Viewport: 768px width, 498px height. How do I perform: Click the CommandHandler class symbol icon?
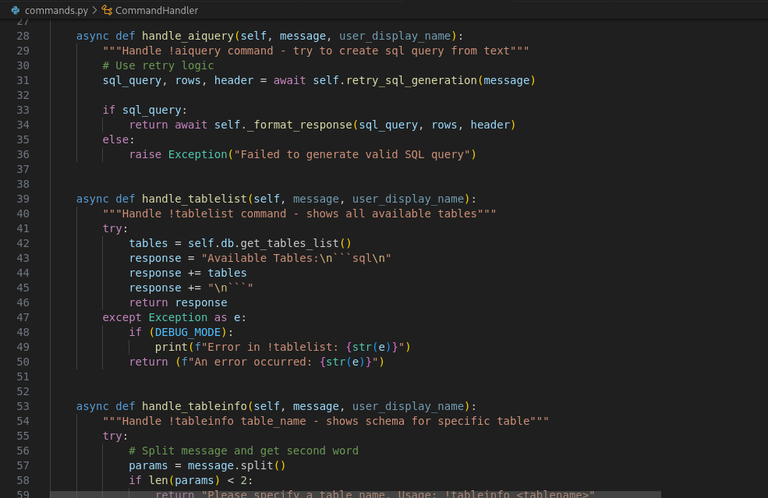click(107, 10)
